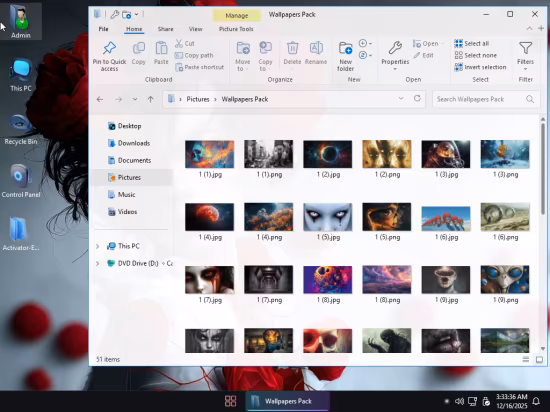Expand the DVD Drive (D:) node
This screenshot has height=412, width=550.
(98, 263)
